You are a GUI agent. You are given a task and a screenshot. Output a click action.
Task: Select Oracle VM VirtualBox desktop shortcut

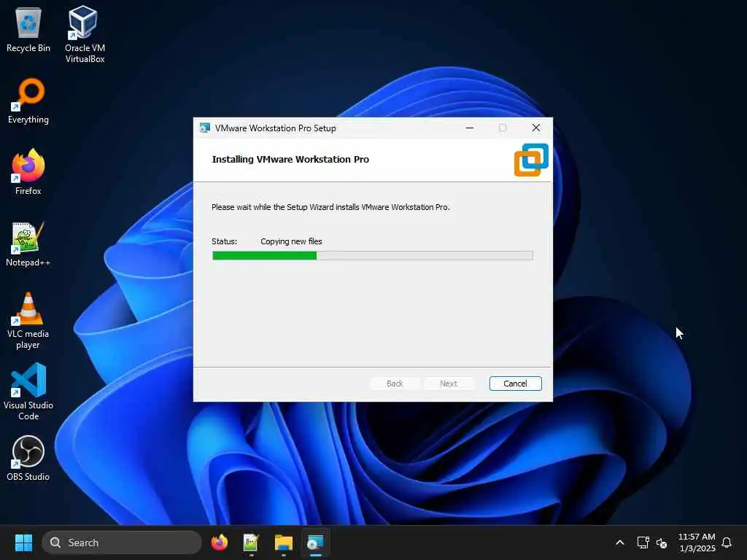(x=85, y=34)
